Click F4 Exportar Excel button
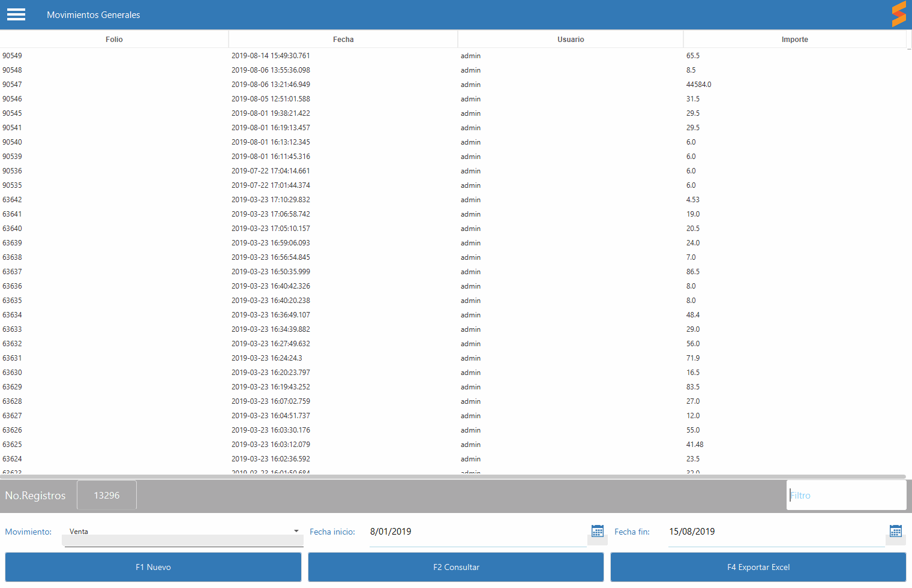The height and width of the screenshot is (588, 912). point(758,567)
